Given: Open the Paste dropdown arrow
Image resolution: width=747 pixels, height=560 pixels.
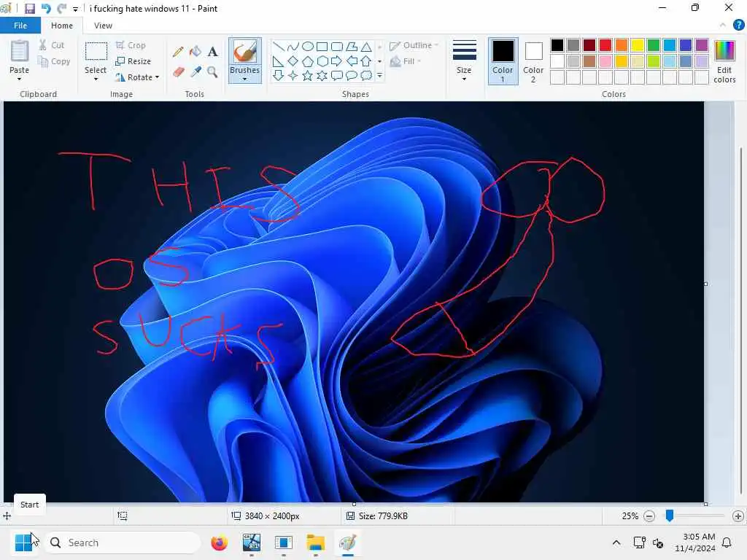Looking at the screenshot, I should pyautogui.click(x=19, y=79).
